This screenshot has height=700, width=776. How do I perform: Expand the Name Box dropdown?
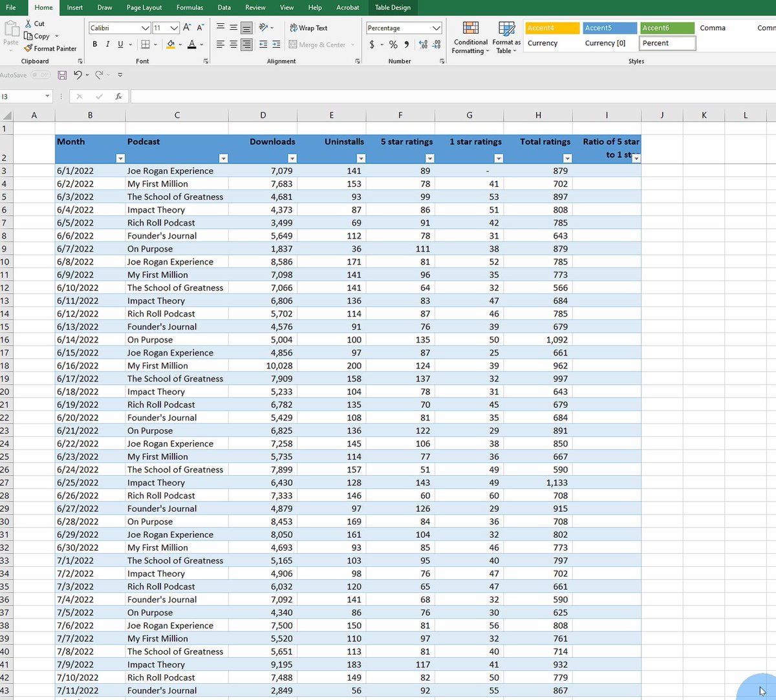point(48,96)
